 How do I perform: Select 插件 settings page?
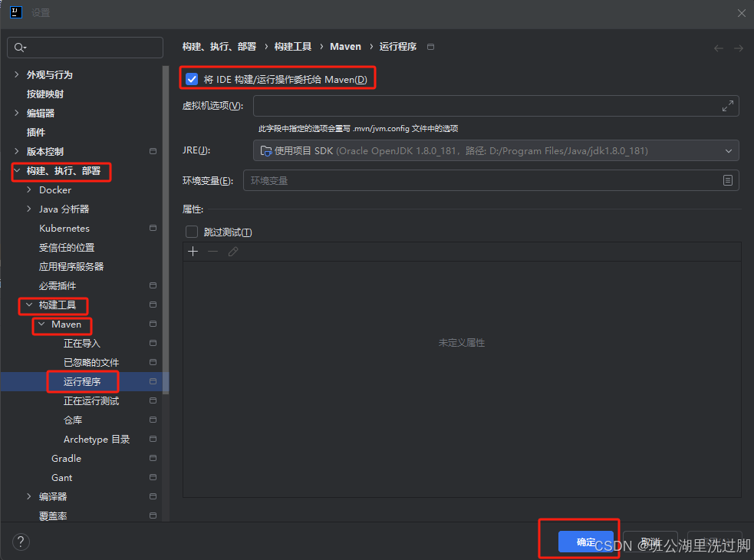[x=36, y=132]
